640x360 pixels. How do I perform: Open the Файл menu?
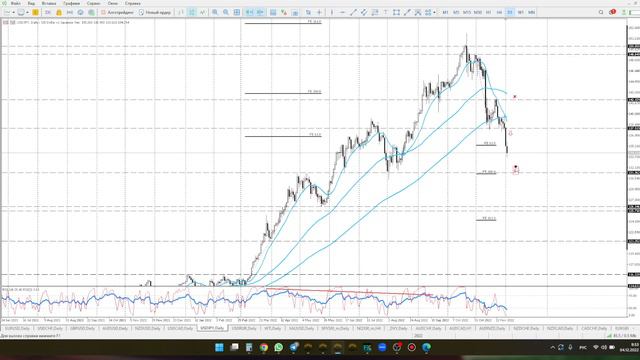coord(16,3)
